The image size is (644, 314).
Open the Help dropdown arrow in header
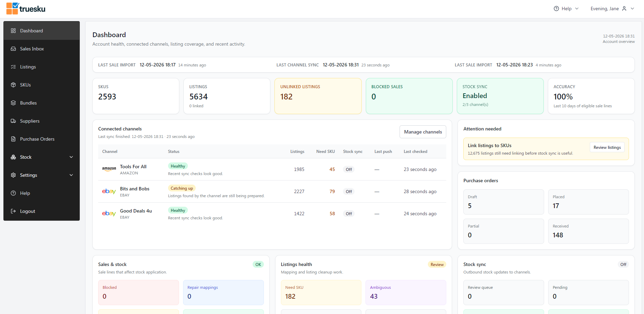tap(577, 9)
